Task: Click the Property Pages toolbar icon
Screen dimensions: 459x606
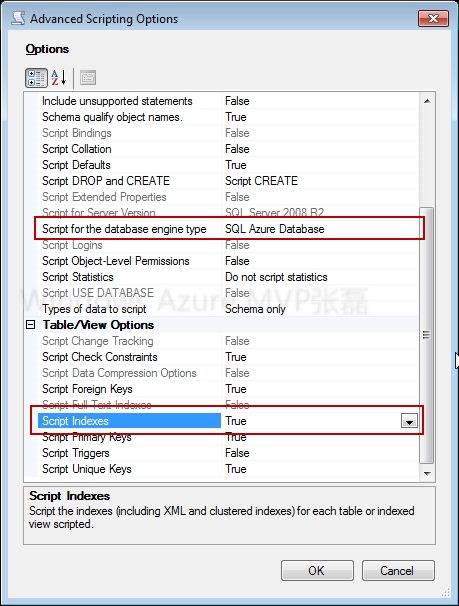Action: pyautogui.click(x=88, y=78)
